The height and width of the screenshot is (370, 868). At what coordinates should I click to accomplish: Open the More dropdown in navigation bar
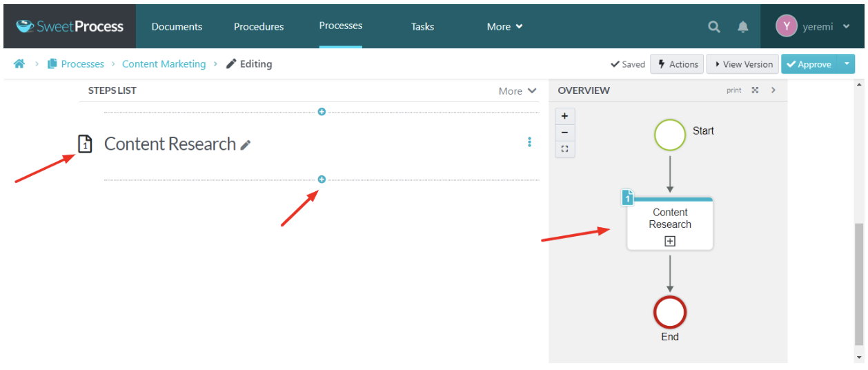[504, 27]
